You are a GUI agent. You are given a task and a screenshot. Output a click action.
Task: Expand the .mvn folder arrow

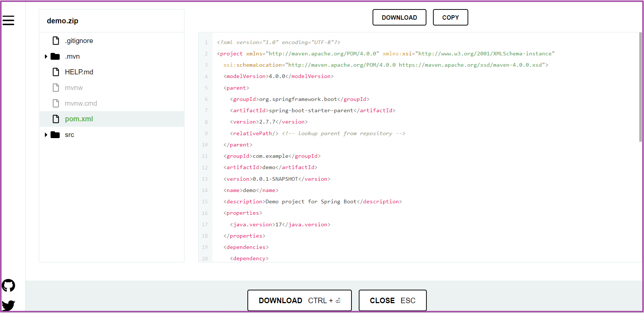click(46, 56)
